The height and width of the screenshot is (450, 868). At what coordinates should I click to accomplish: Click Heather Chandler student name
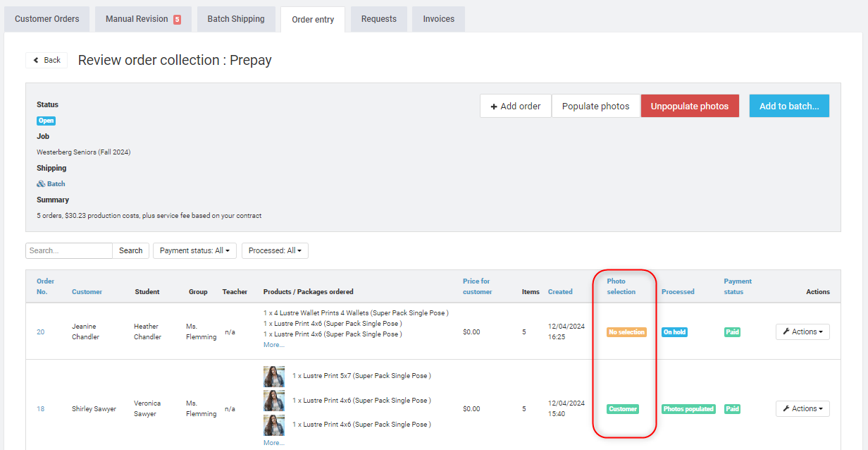coord(147,332)
